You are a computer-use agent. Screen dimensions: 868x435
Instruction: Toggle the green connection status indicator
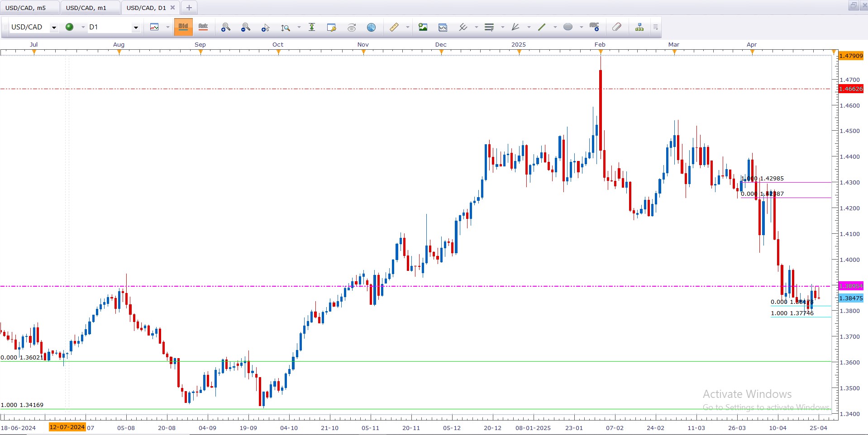(x=70, y=27)
